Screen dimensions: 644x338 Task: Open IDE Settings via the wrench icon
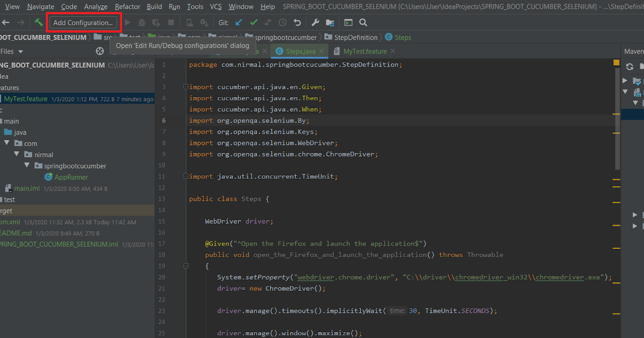316,23
